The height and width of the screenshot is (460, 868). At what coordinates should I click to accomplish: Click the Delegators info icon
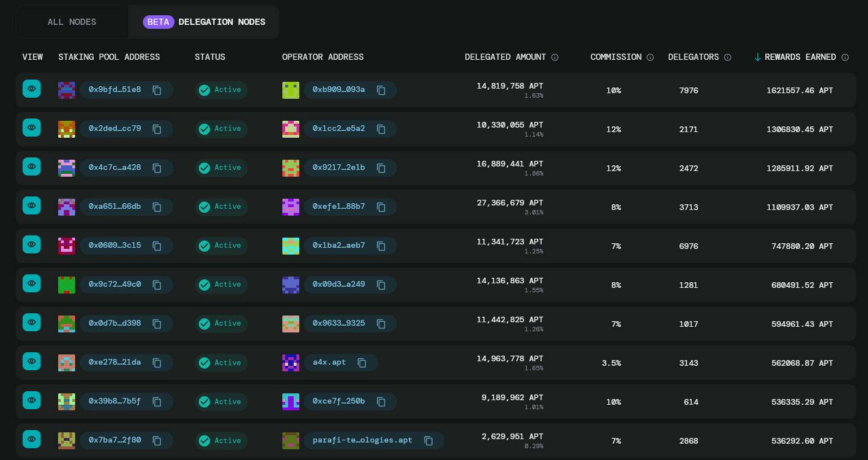(727, 58)
